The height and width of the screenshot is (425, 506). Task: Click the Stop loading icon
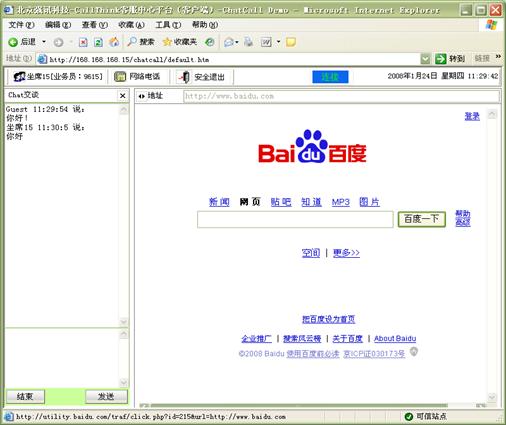(83, 42)
